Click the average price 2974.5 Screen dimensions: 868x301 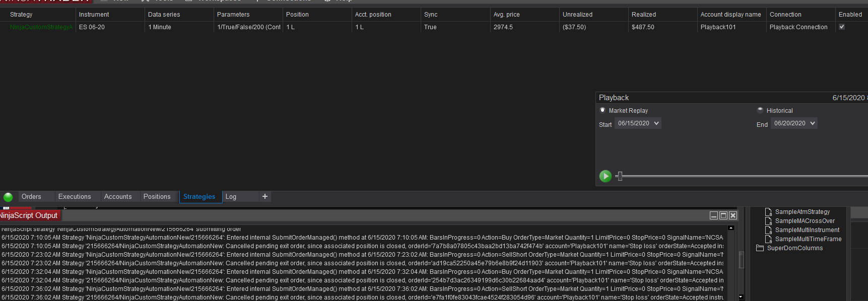503,27
